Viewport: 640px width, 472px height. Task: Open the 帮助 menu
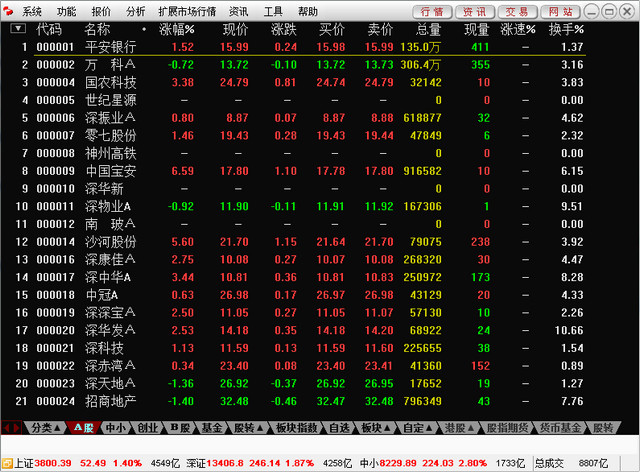pos(308,11)
